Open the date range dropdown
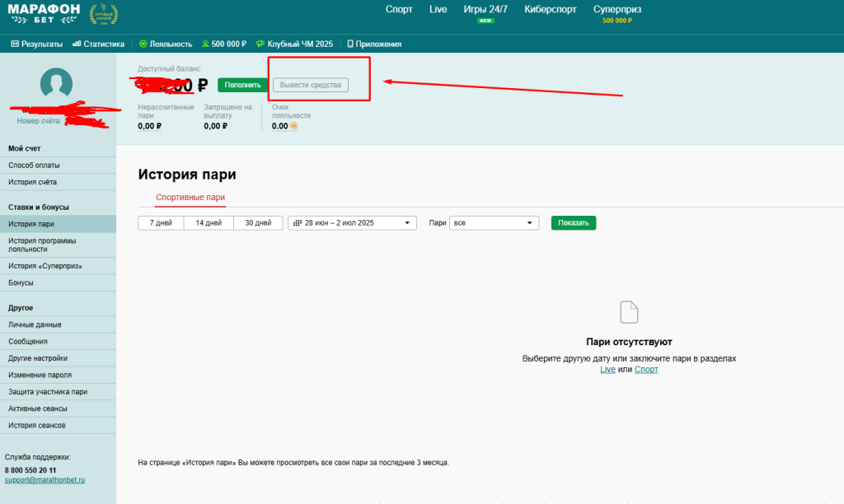This screenshot has height=504, width=844. 352,222
